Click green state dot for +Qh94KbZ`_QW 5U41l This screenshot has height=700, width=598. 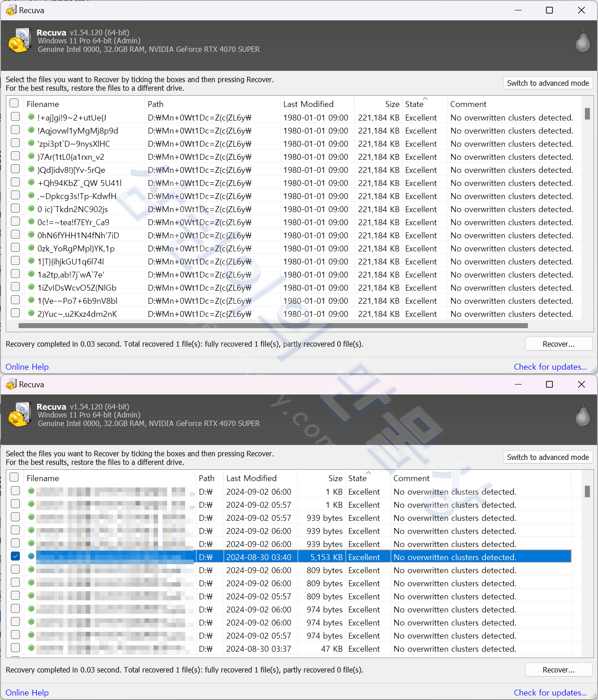[31, 182]
